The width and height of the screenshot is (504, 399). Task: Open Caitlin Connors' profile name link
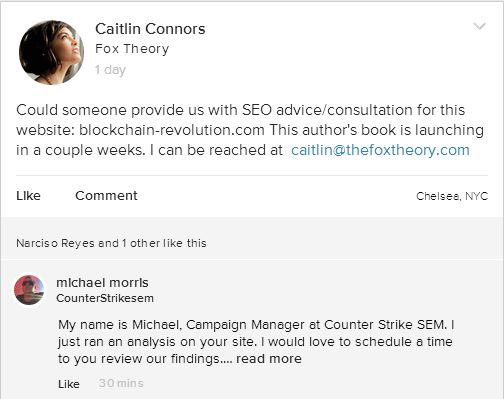click(x=150, y=29)
